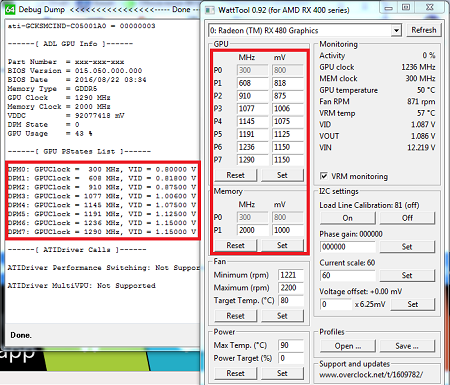Screen dimensions: 450x385
Task: Open the Radeon RX 480 device dropdown
Action: point(396,31)
